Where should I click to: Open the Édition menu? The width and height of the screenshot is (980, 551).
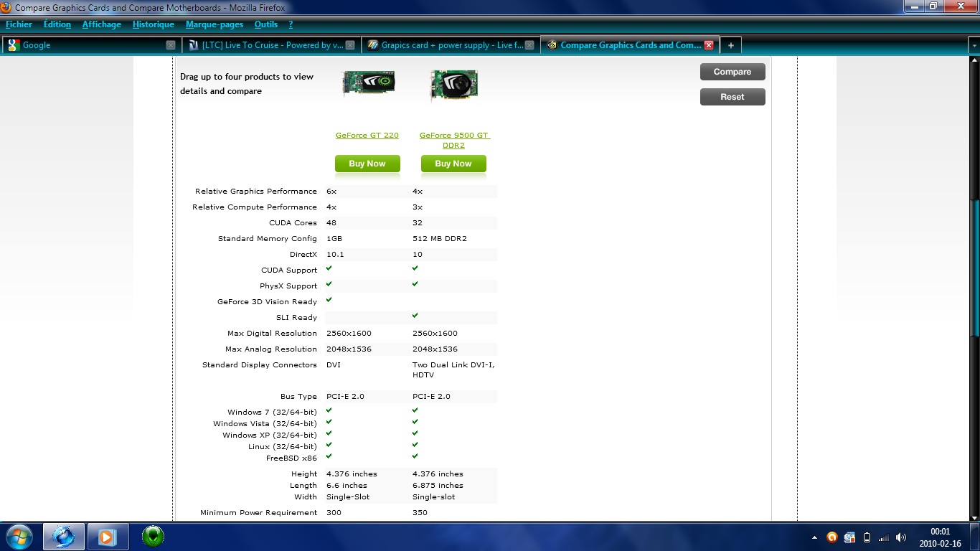[x=57, y=24]
